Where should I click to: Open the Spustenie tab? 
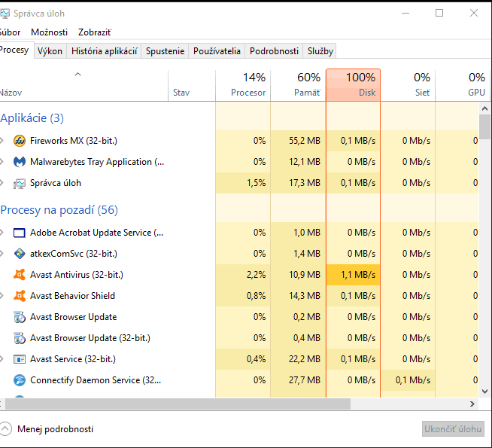click(165, 51)
